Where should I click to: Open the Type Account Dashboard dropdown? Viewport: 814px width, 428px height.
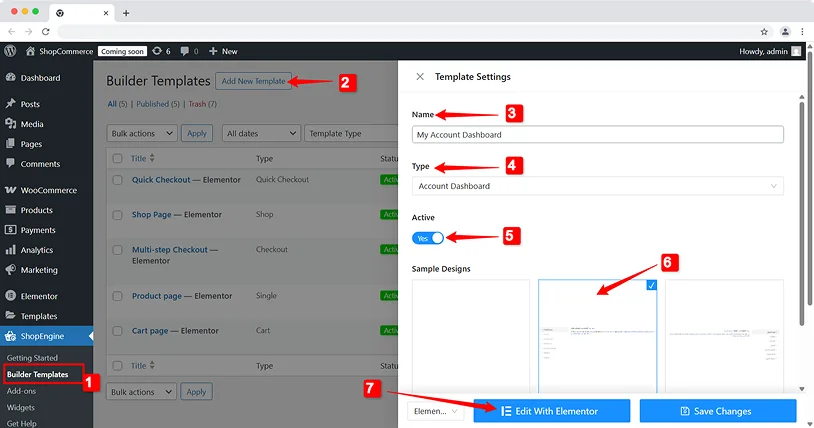pos(598,186)
